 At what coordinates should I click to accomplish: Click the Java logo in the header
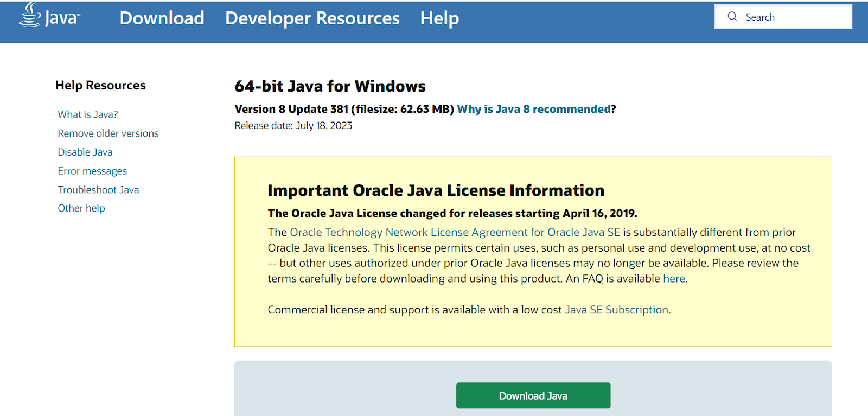click(49, 15)
